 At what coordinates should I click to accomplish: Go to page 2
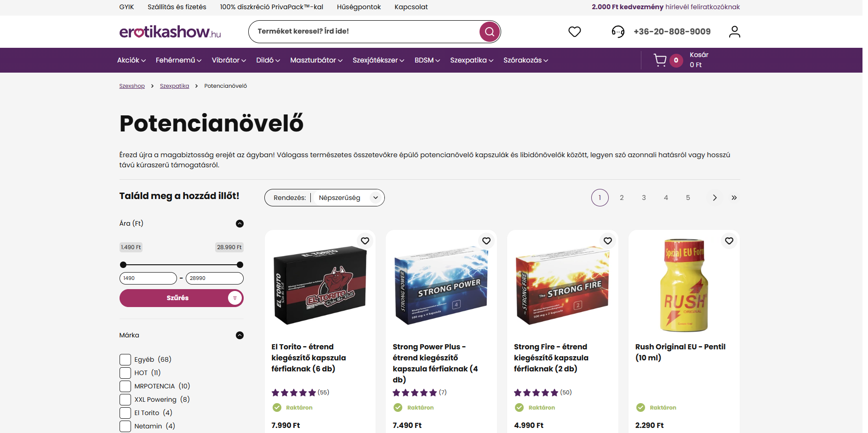point(622,198)
